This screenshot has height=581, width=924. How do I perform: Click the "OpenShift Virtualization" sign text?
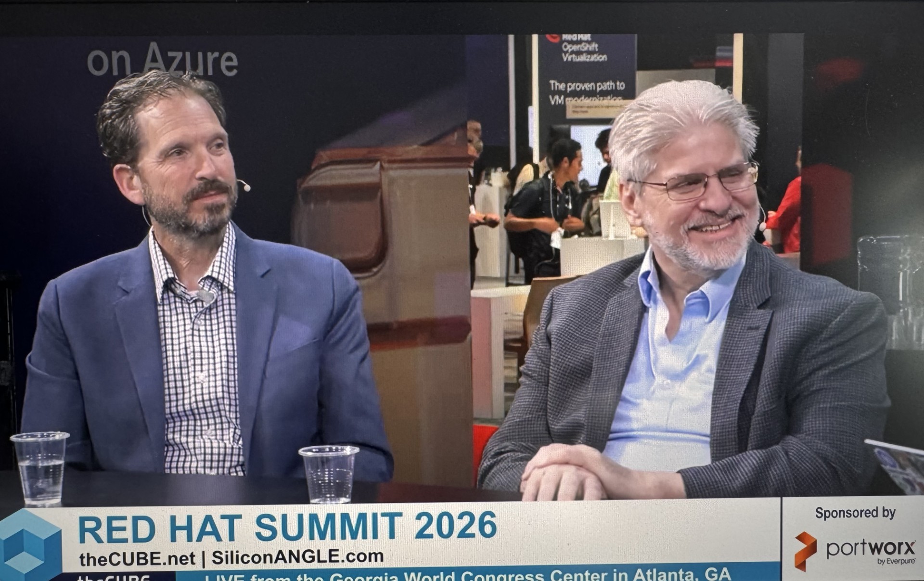tap(584, 52)
